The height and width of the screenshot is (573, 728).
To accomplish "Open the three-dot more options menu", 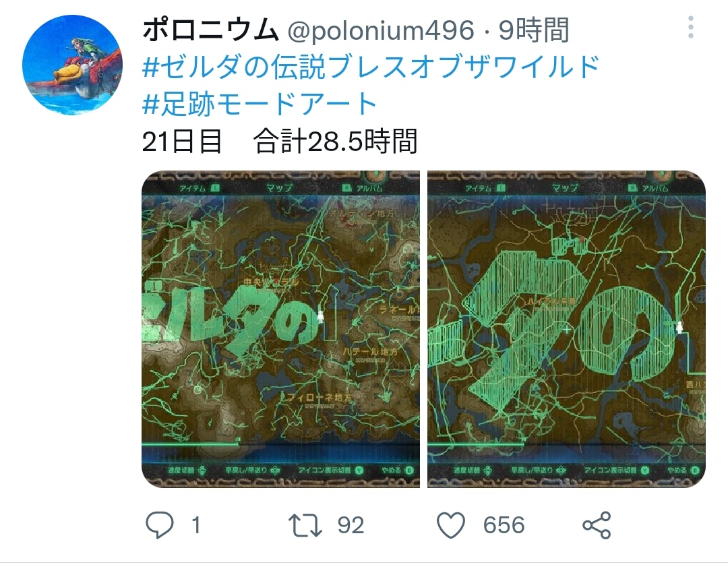I will pos(691,27).
